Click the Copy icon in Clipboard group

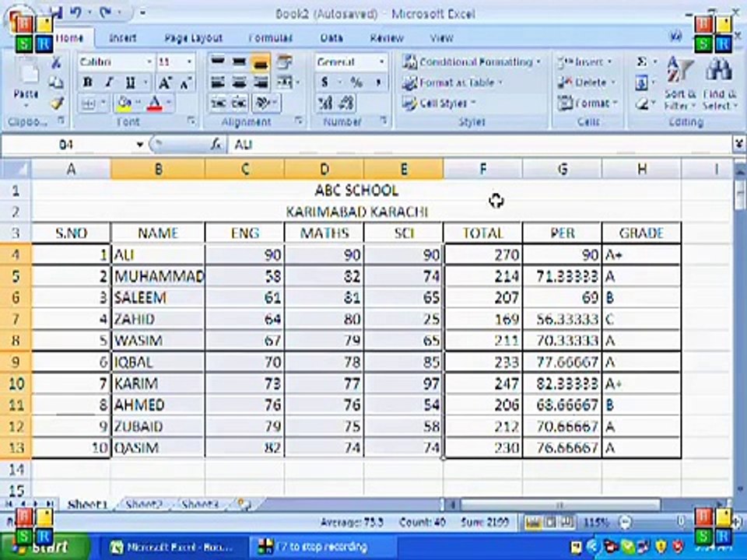[56, 82]
